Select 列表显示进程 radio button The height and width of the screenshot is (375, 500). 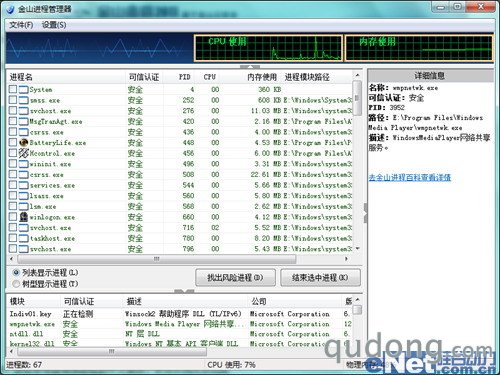click(16, 273)
